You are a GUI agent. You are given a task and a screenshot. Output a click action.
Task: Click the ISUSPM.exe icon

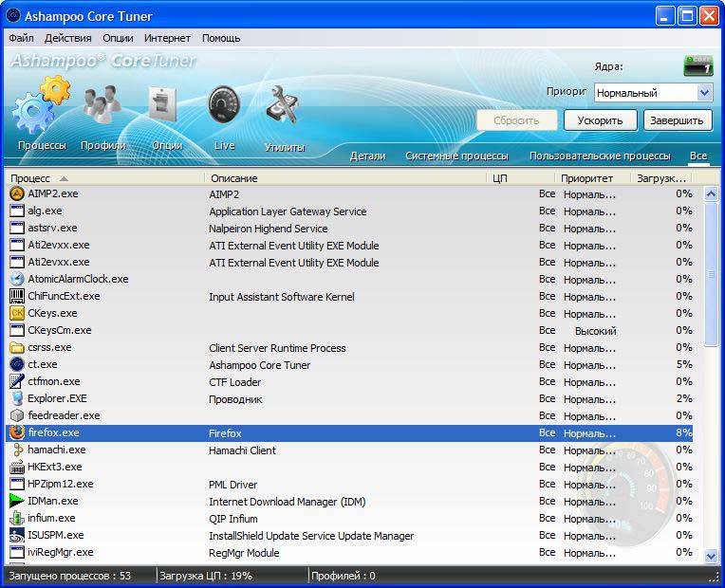coord(17,535)
